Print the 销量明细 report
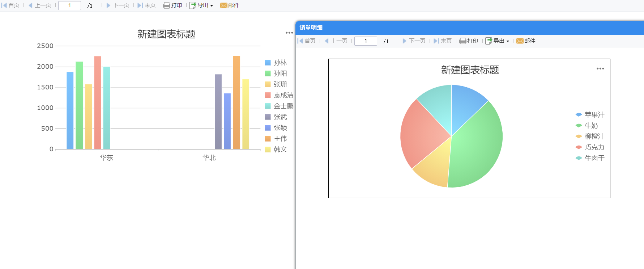Image resolution: width=644 pixels, height=269 pixels. tap(469, 41)
